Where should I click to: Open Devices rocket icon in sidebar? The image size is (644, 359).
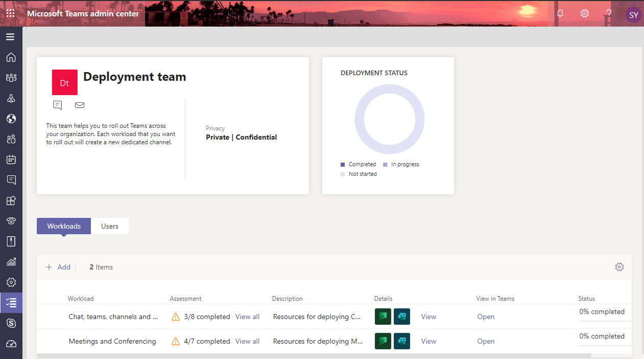tap(11, 98)
